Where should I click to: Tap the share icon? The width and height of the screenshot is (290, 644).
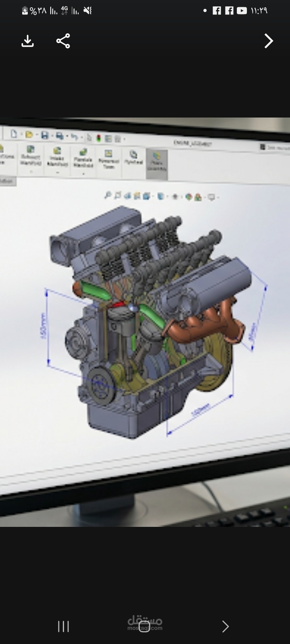coord(63,41)
